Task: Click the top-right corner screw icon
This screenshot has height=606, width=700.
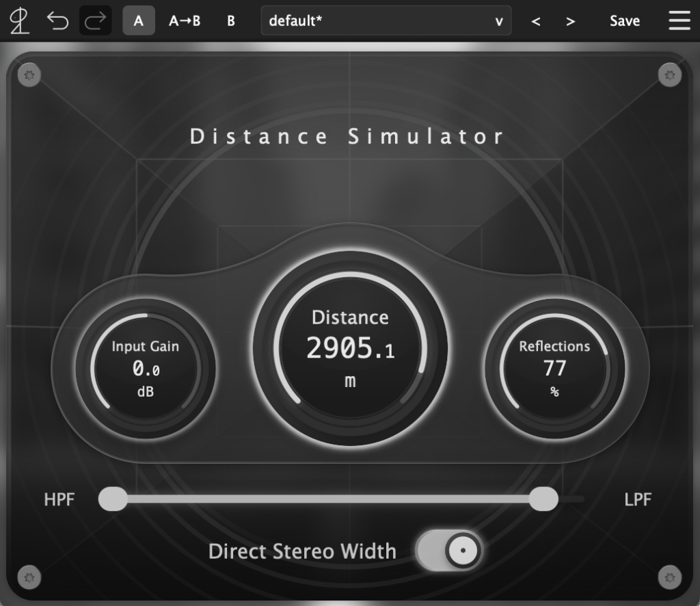Action: (670, 75)
